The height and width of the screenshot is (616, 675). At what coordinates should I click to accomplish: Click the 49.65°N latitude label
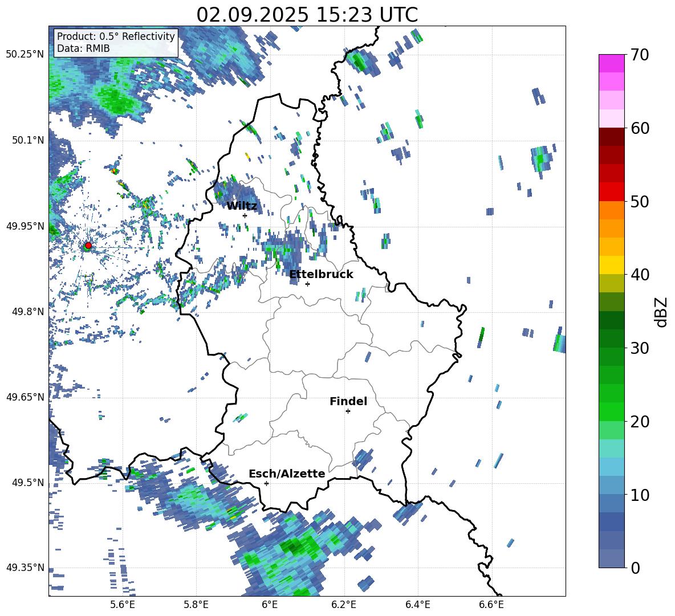pos(25,397)
